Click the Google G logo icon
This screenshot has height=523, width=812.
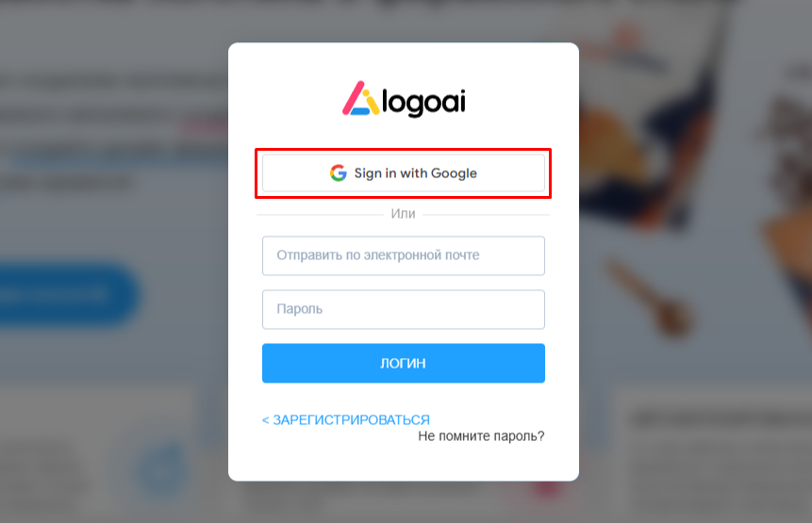tap(339, 172)
